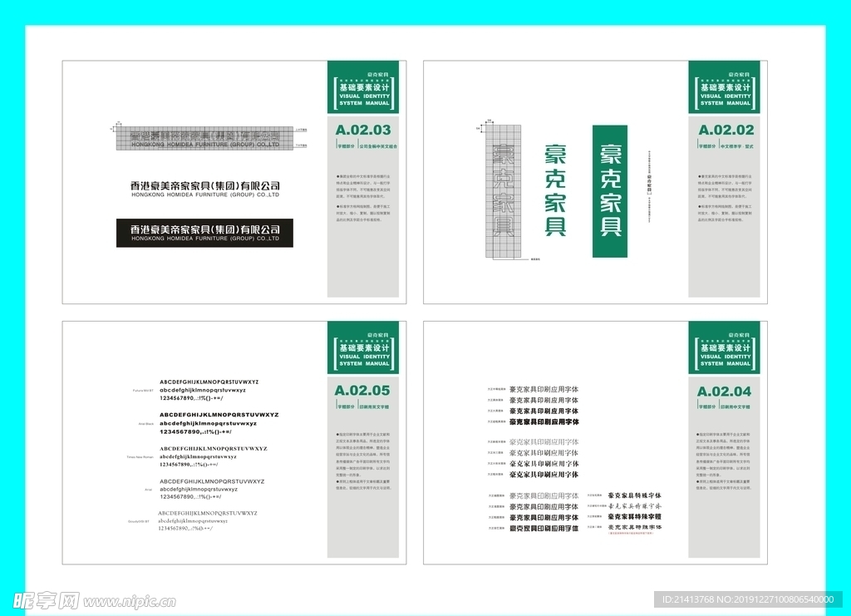
Task: Select the Futura Md BT uppercase alphabet row
Action: coord(209,382)
